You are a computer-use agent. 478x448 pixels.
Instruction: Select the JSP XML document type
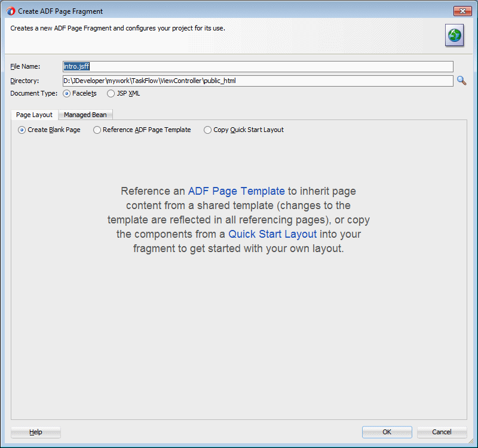coord(124,94)
